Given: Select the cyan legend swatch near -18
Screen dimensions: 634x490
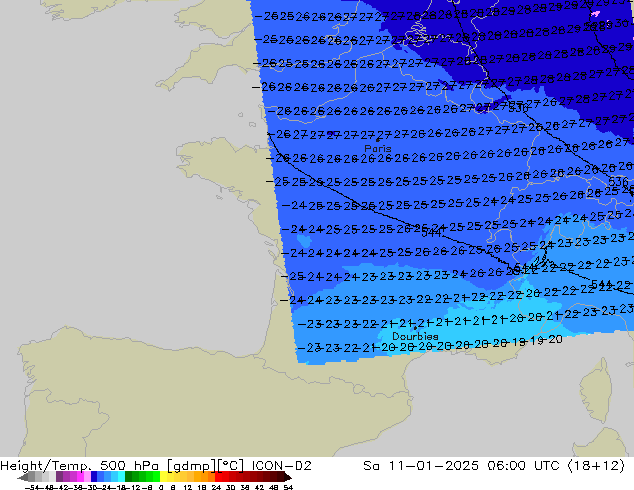Looking at the screenshot, I should click(x=121, y=476).
